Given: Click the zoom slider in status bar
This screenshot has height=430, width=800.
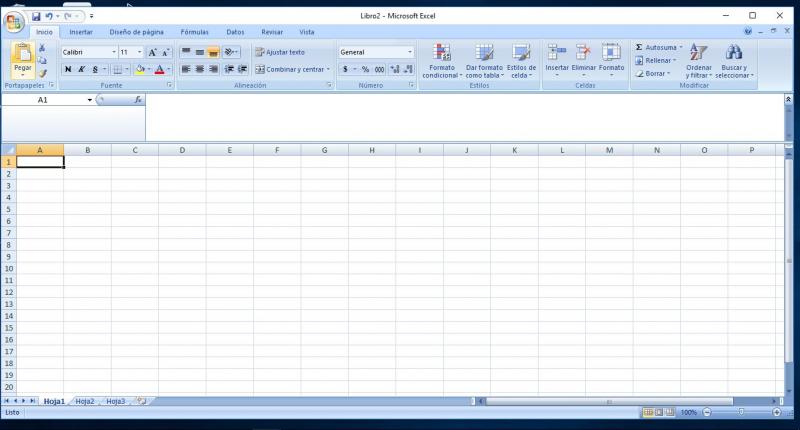Looking at the screenshot, I should (741, 412).
